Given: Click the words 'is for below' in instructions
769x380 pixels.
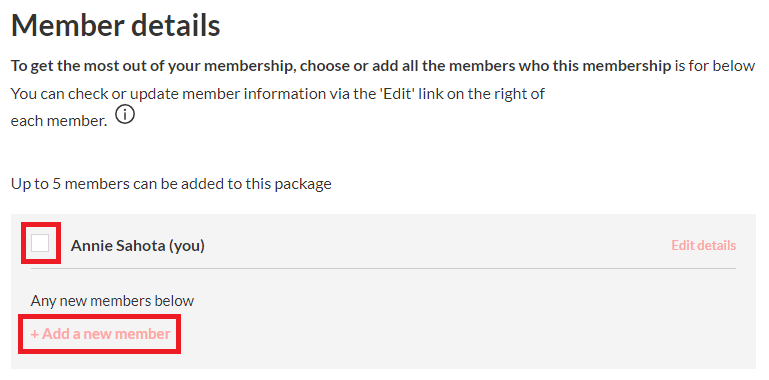Looking at the screenshot, I should pyautogui.click(x=715, y=66).
